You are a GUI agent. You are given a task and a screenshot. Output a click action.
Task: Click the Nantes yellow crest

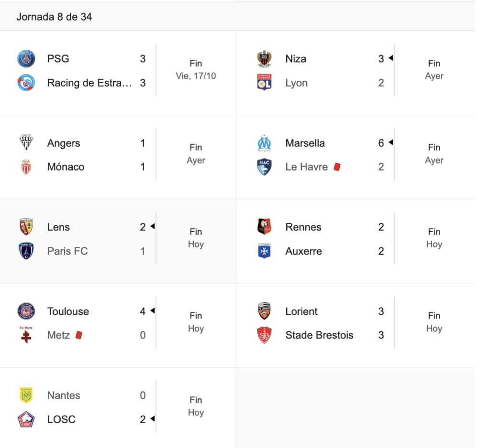(26, 395)
